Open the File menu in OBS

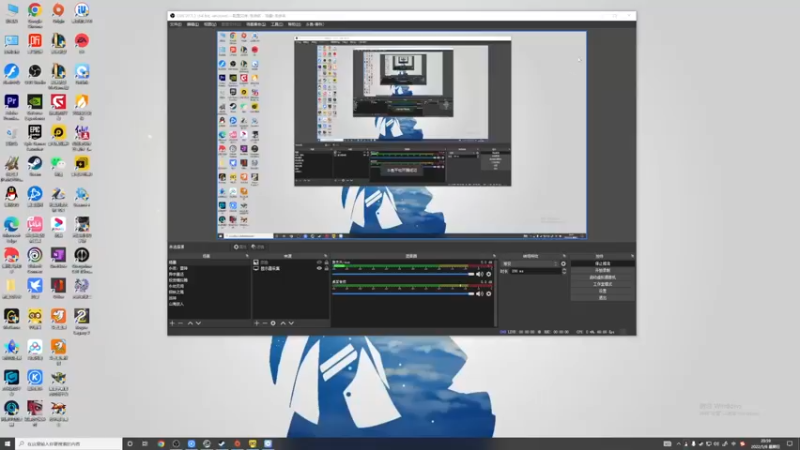(x=176, y=24)
